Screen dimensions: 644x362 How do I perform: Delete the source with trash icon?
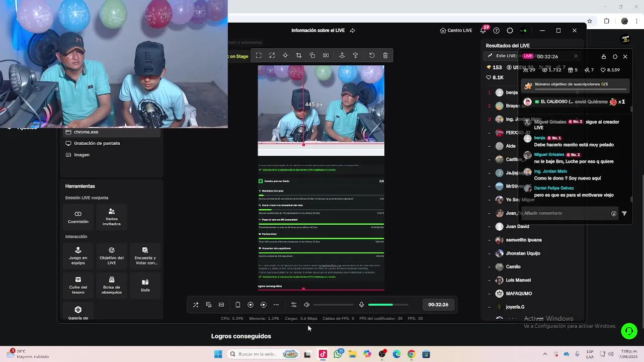[x=385, y=55]
